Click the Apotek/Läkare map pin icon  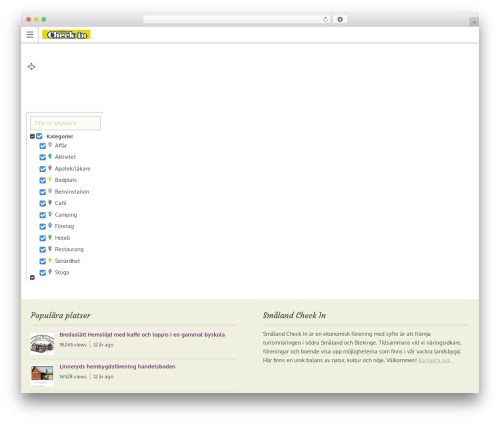coord(50,168)
